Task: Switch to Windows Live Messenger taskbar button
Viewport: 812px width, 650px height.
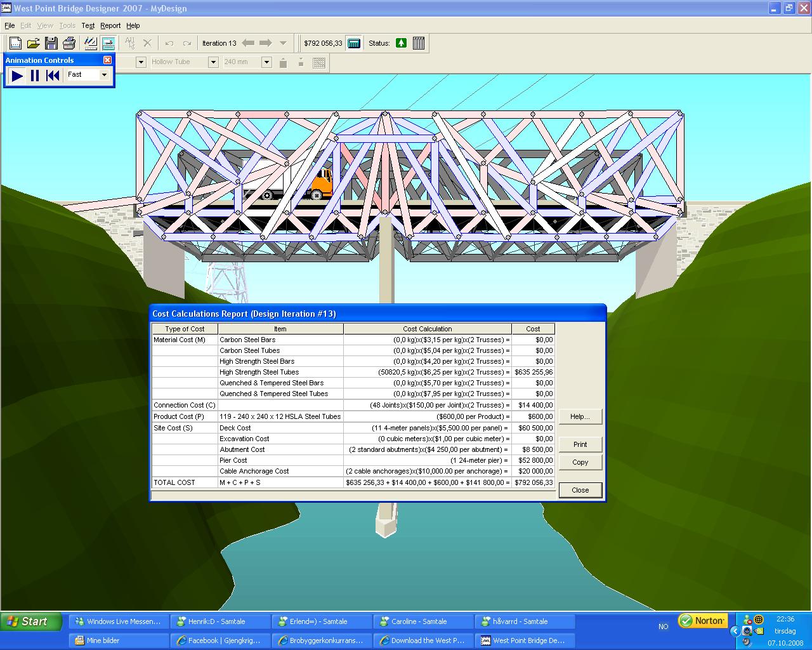Action: [119, 621]
